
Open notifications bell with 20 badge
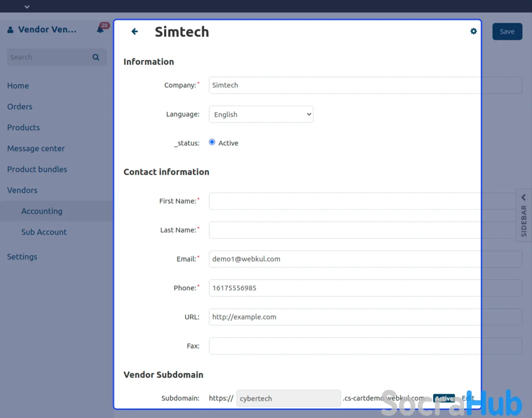[x=101, y=29]
